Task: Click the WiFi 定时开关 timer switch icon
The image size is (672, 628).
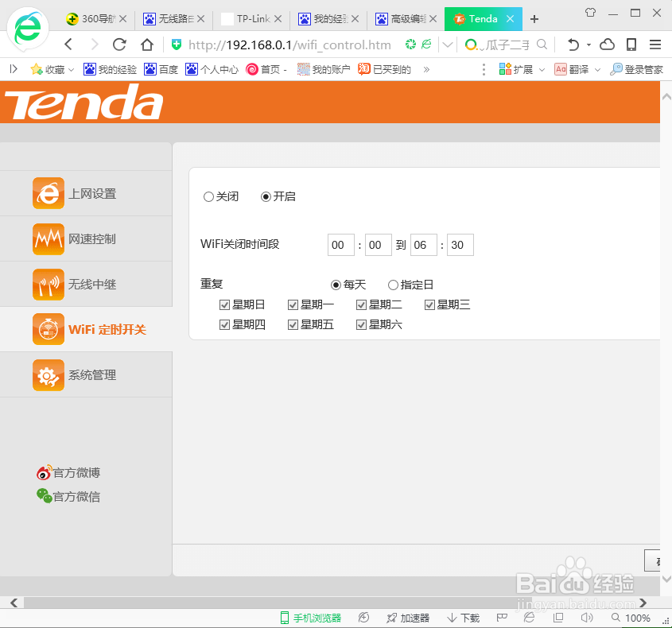Action: coord(49,329)
